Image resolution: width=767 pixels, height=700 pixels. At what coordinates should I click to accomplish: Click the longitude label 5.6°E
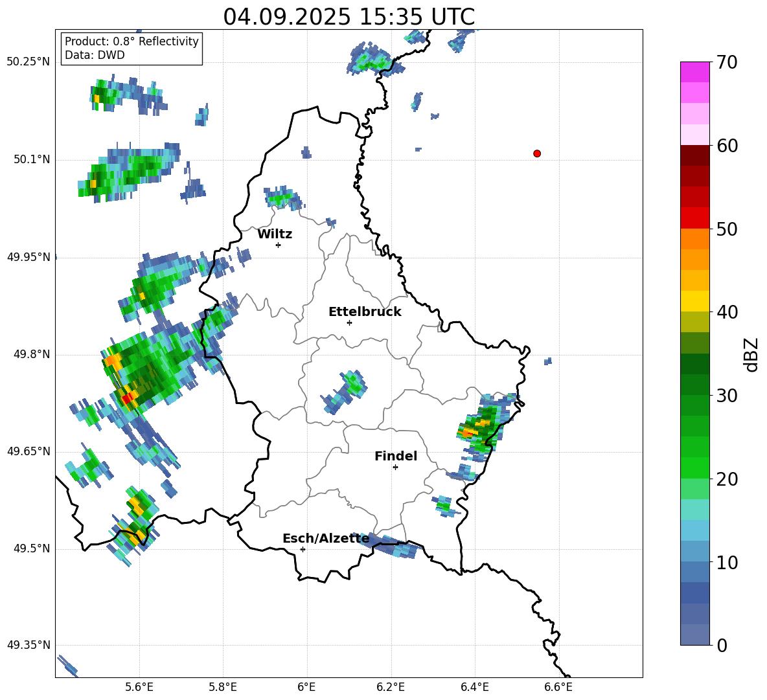139,688
